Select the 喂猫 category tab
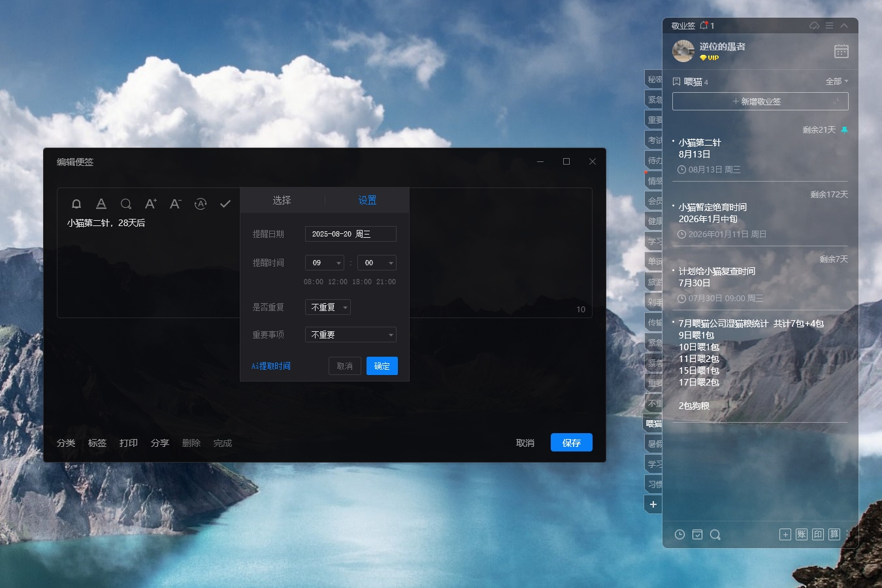 point(654,424)
